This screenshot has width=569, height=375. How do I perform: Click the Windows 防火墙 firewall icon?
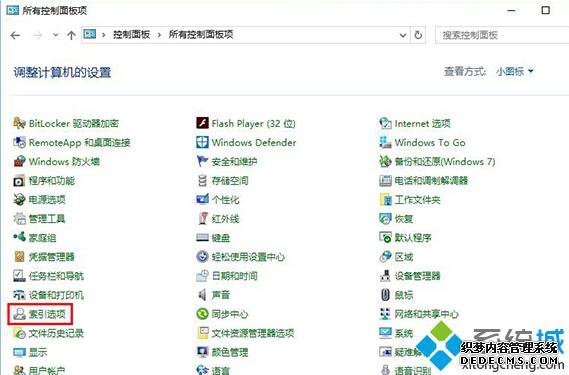19,161
